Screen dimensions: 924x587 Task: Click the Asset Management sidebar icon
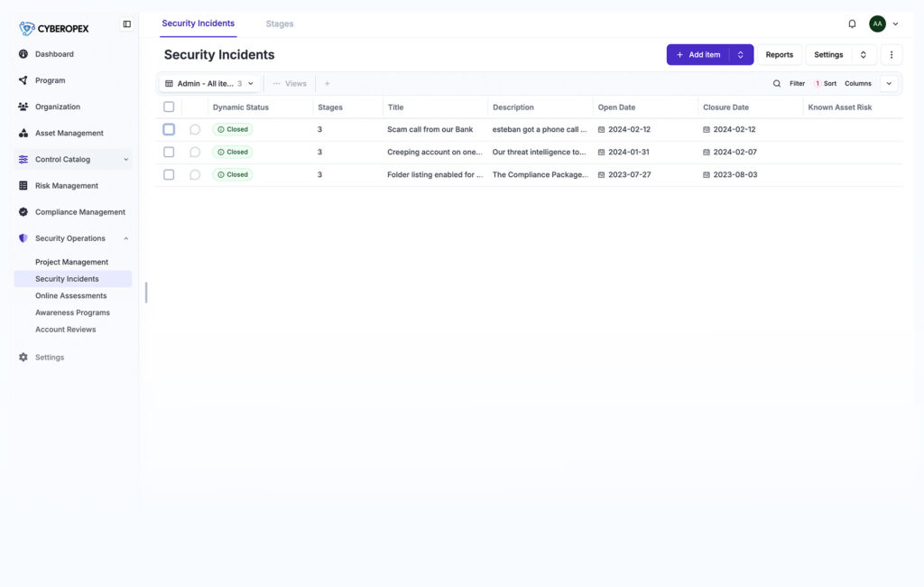point(23,134)
